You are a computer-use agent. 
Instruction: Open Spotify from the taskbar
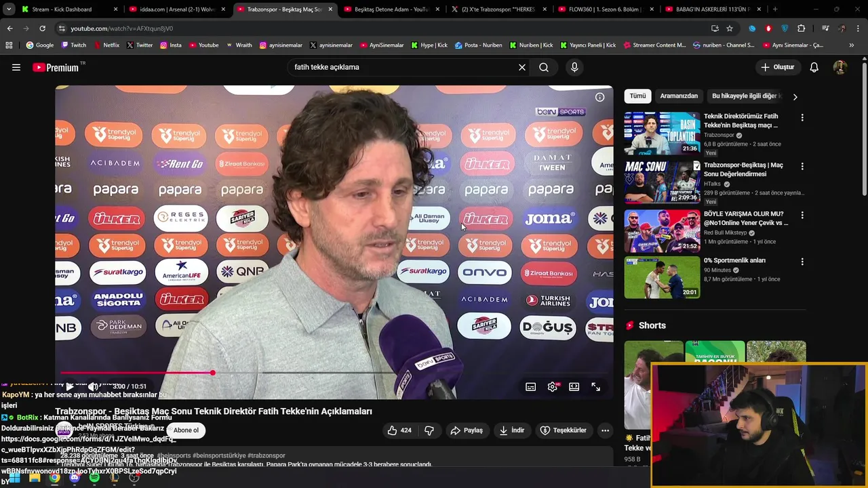pyautogui.click(x=94, y=478)
